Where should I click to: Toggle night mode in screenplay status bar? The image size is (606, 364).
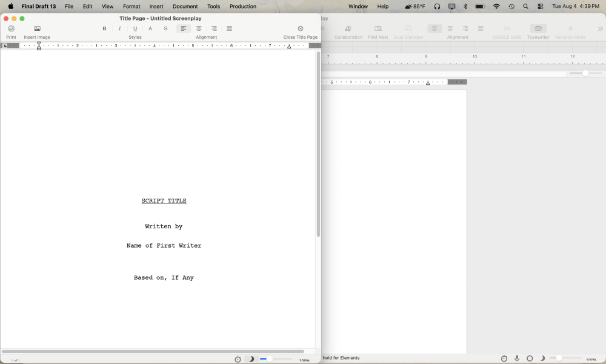(542, 358)
